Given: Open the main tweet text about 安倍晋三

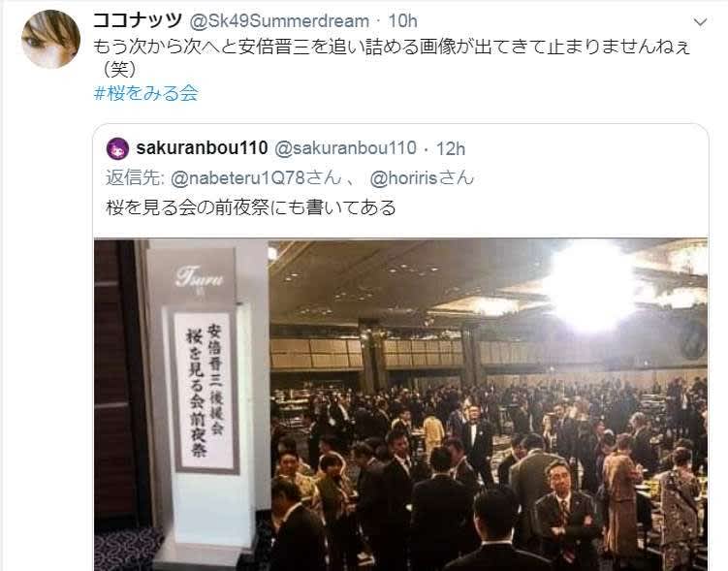Looking at the screenshot, I should coord(392,47).
